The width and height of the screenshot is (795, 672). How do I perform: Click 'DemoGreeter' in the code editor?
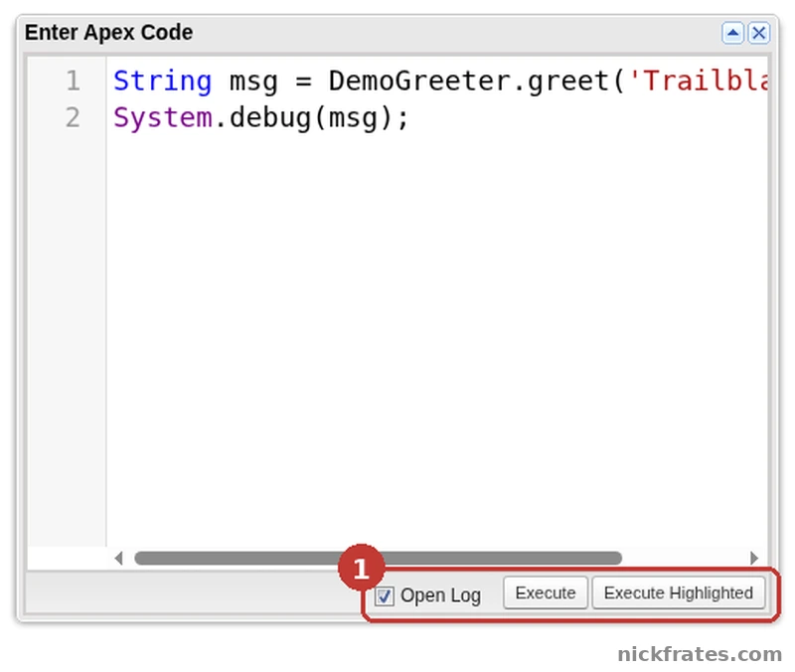click(x=418, y=82)
